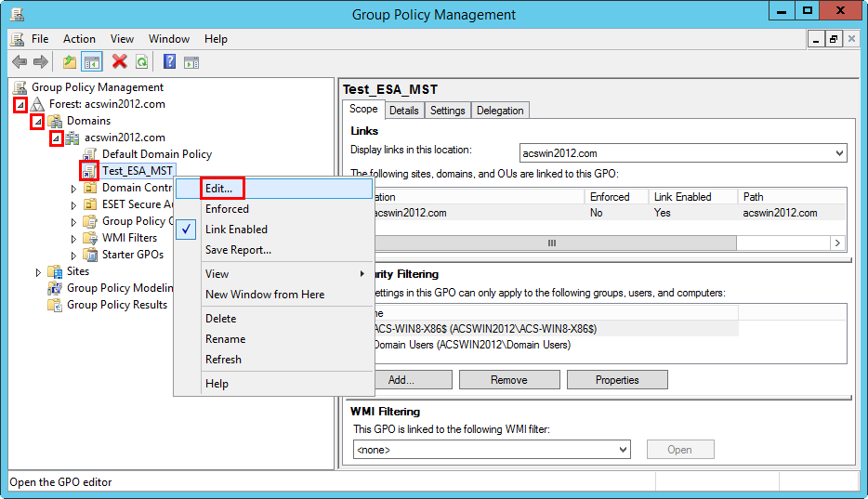
Task: Click the red Delete icon in toolbar
Action: (119, 61)
